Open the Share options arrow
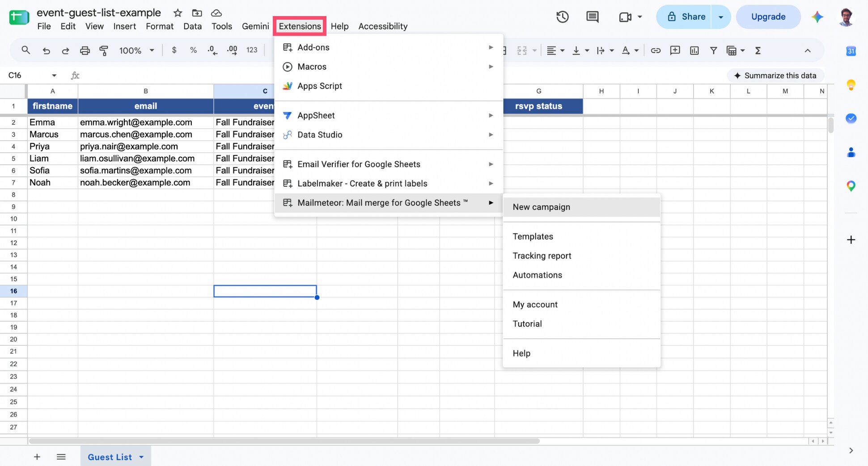The width and height of the screenshot is (868, 466). [x=720, y=17]
